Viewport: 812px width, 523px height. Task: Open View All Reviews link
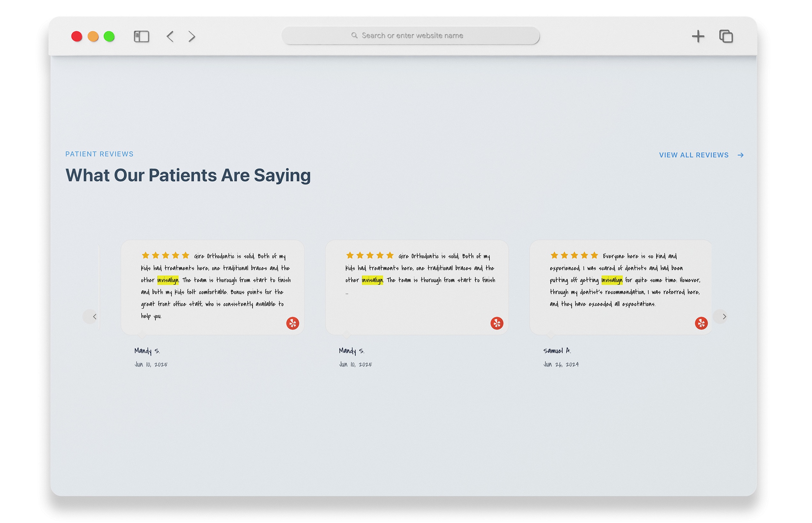[x=701, y=155]
